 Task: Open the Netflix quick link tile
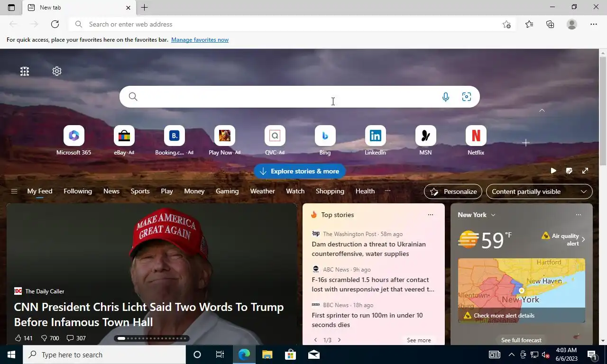click(x=476, y=140)
